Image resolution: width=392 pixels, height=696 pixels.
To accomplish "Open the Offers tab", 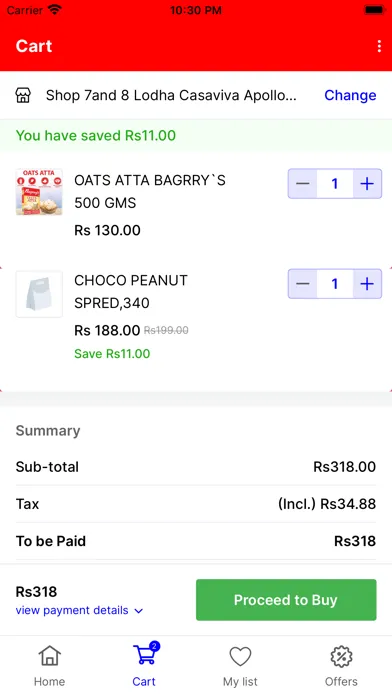I will tap(341, 666).
